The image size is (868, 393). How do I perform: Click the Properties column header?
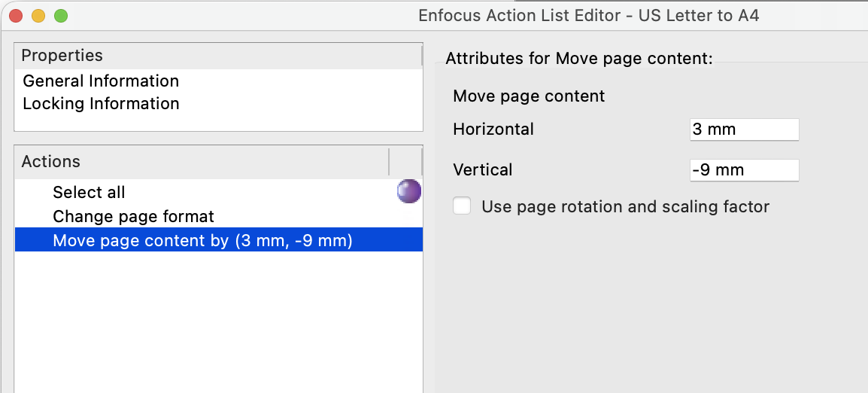click(x=219, y=56)
